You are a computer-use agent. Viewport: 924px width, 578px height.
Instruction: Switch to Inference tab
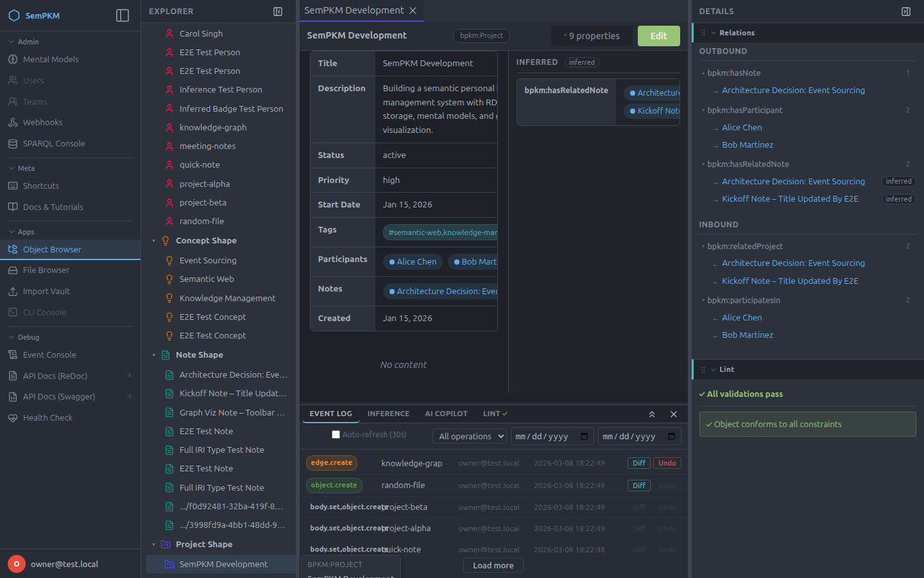[388, 414]
